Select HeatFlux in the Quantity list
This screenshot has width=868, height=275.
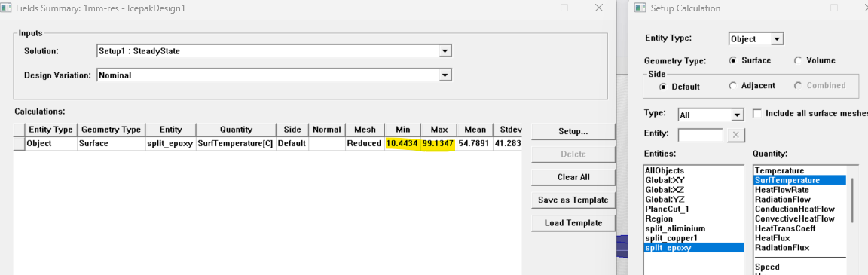pyautogui.click(x=773, y=238)
